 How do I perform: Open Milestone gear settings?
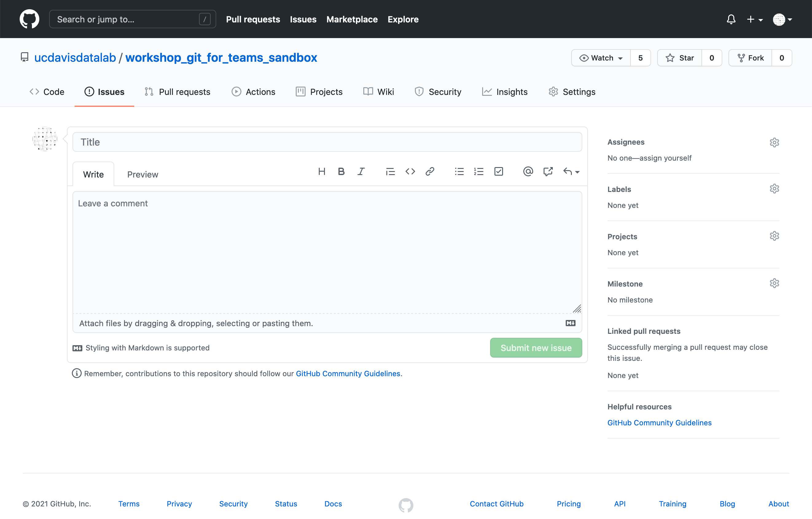point(774,283)
